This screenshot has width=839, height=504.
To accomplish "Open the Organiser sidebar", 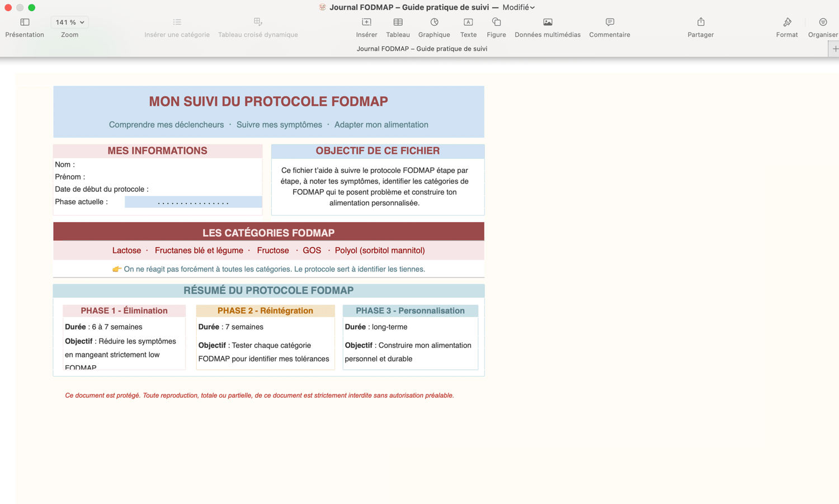I will click(823, 22).
